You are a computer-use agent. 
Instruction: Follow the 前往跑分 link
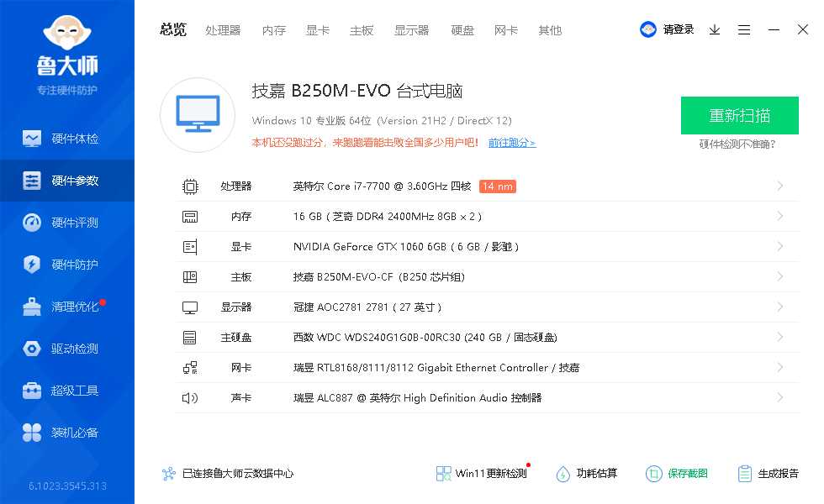511,143
